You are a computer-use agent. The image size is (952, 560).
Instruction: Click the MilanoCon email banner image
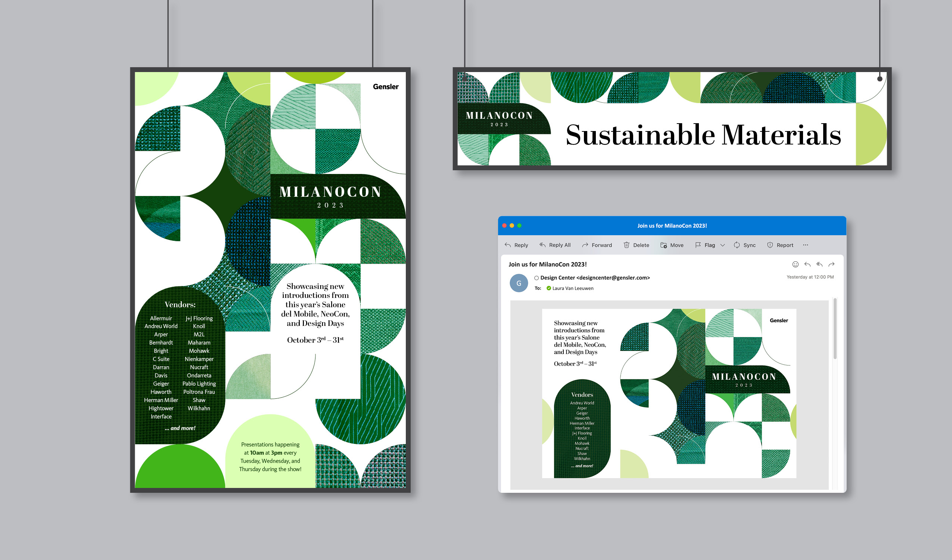point(669,393)
